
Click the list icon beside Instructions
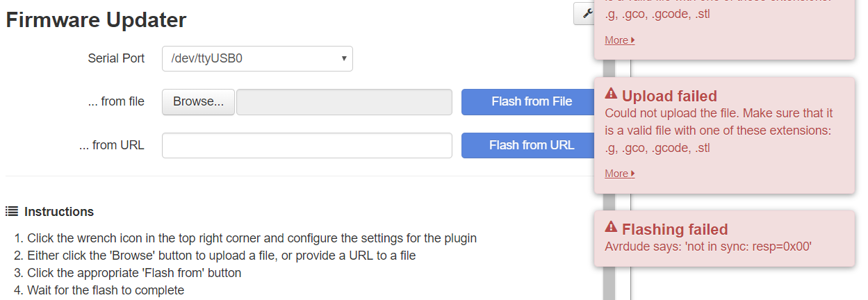(12, 211)
